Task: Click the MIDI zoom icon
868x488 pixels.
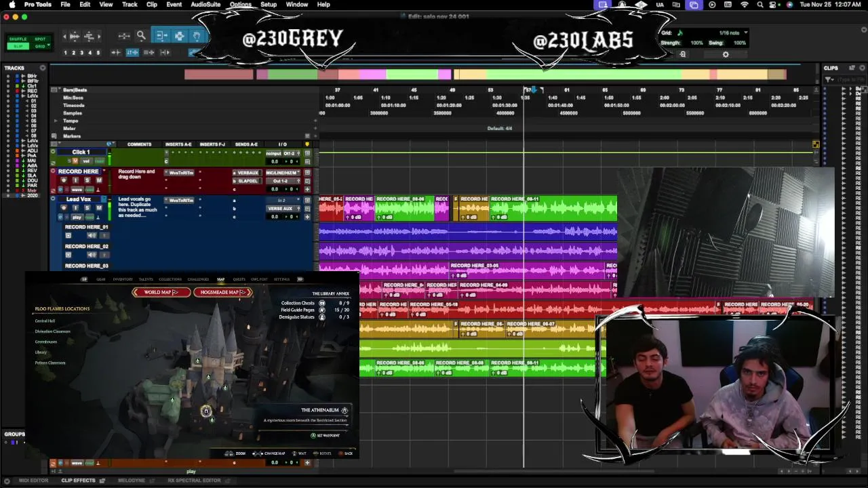Action: point(89,36)
